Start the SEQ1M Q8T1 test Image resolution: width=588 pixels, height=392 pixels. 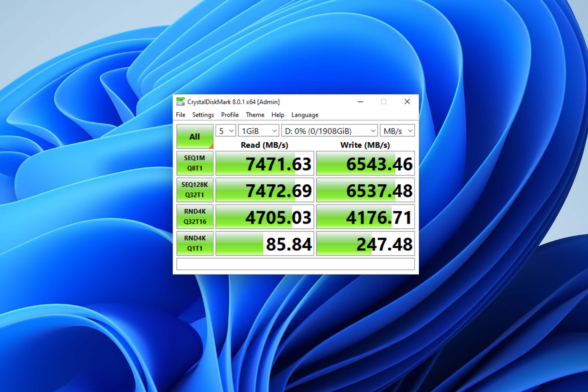coord(195,163)
